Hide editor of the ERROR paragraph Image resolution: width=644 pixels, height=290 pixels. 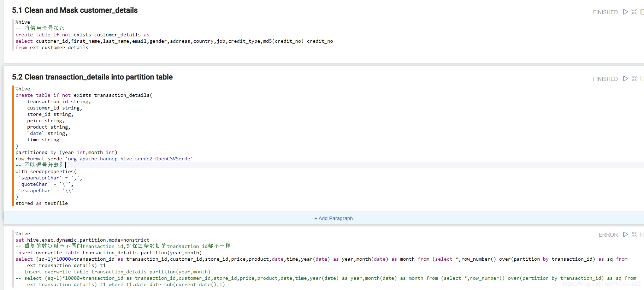point(634,235)
